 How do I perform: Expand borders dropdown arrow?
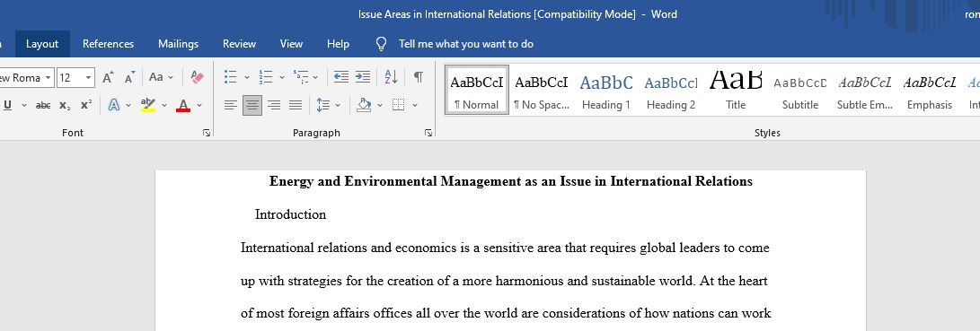click(x=414, y=105)
